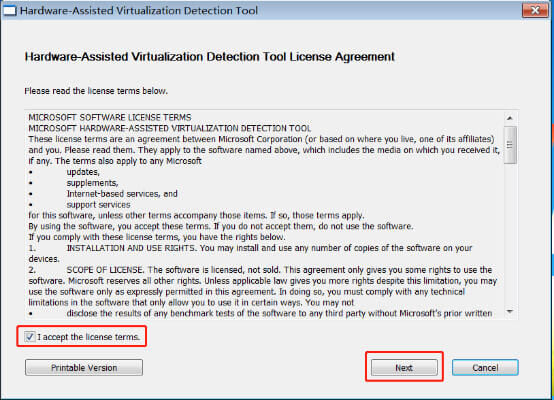554x400 pixels.
Task: Click the 'supplements,' bullet item
Action: 92,183
